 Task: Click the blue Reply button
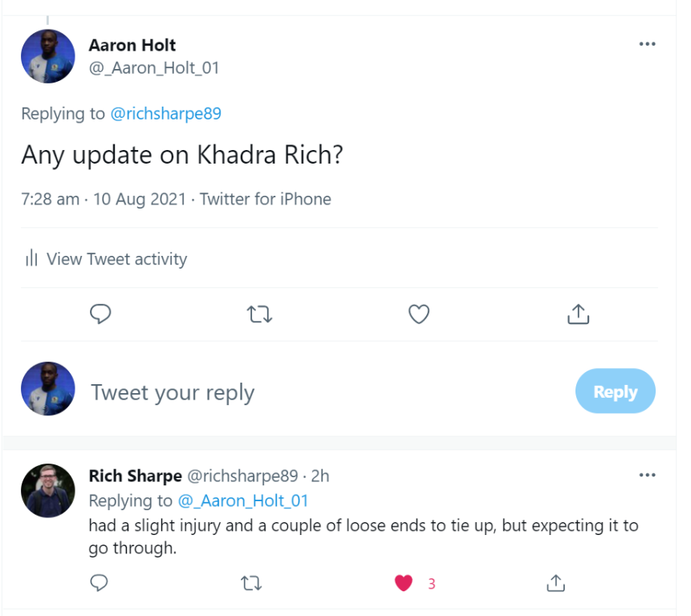(x=616, y=391)
